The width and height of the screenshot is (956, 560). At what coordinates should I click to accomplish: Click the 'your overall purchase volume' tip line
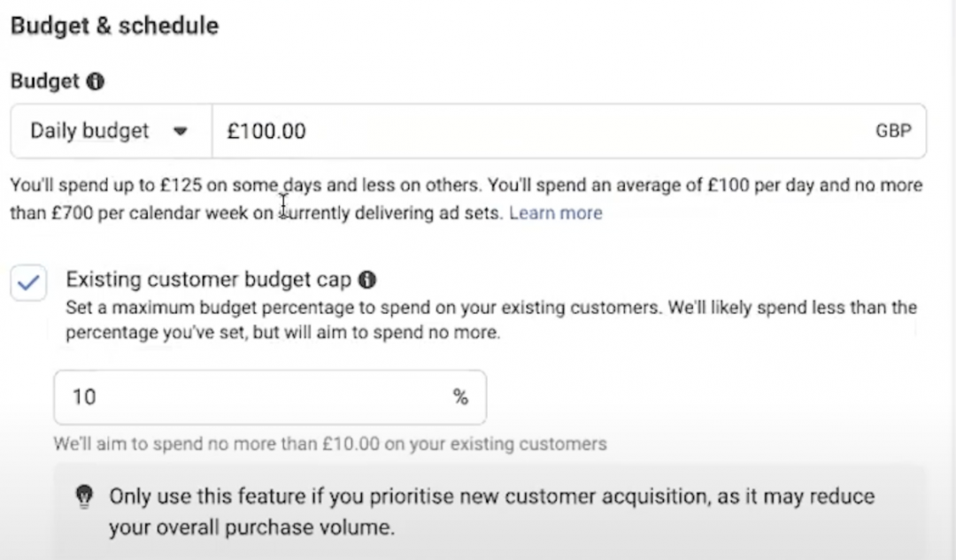(x=251, y=527)
